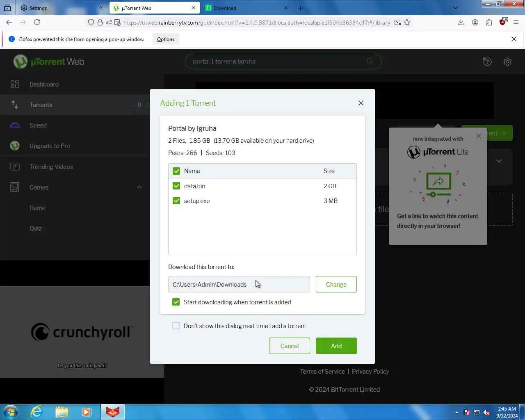Open a new browser tab
Image resolution: width=525 pixels, height=420 pixels.
(x=300, y=8)
